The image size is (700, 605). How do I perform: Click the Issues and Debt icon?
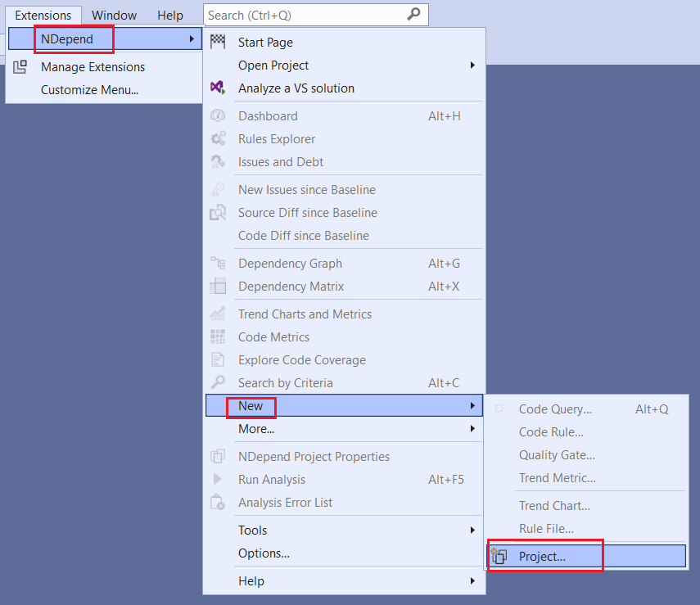click(218, 161)
